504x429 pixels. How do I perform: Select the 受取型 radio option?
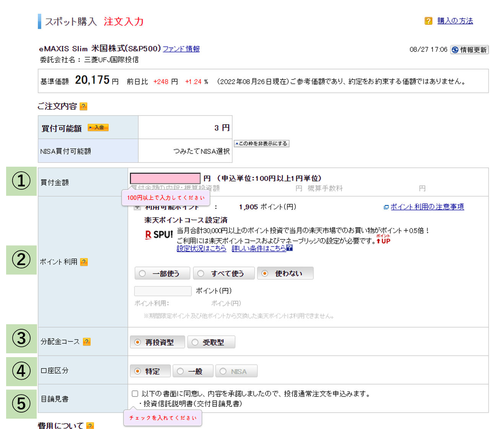point(211,342)
